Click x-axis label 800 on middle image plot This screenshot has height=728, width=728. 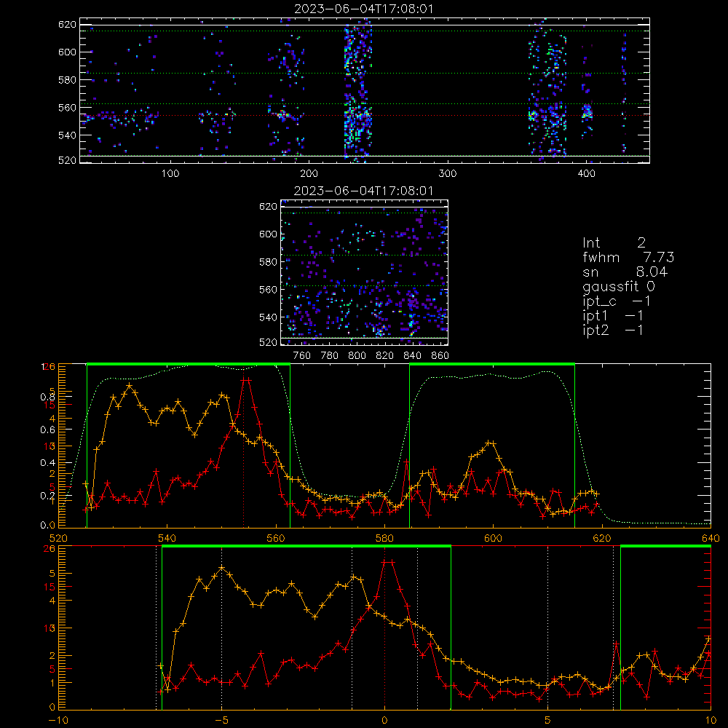click(357, 356)
